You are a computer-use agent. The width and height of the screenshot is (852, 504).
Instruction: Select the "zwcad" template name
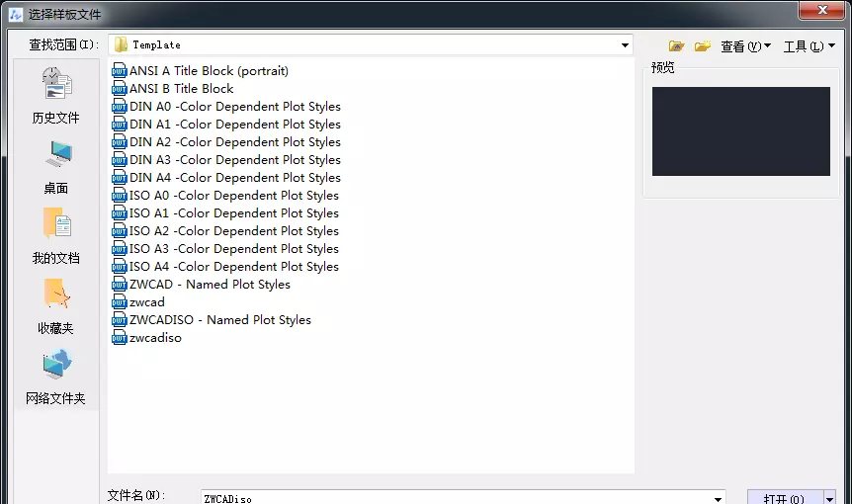(146, 302)
